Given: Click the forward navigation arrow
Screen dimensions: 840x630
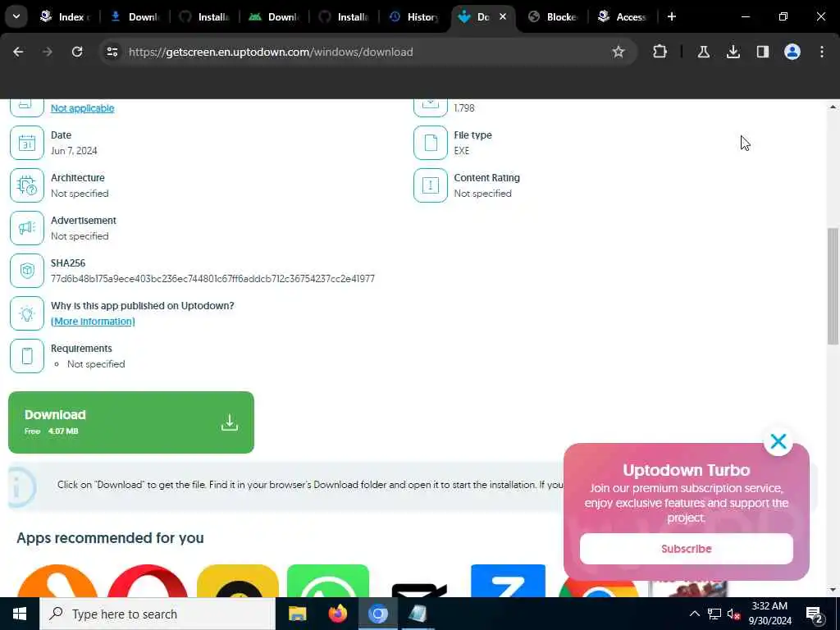Looking at the screenshot, I should point(48,52).
